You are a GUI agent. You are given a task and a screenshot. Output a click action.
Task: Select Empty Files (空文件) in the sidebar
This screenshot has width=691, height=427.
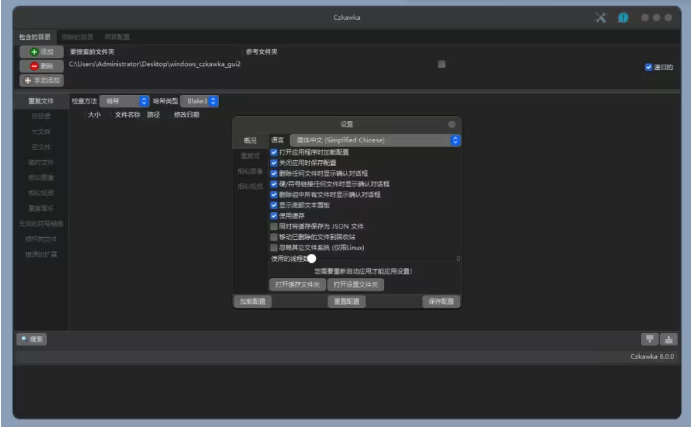pos(41,147)
